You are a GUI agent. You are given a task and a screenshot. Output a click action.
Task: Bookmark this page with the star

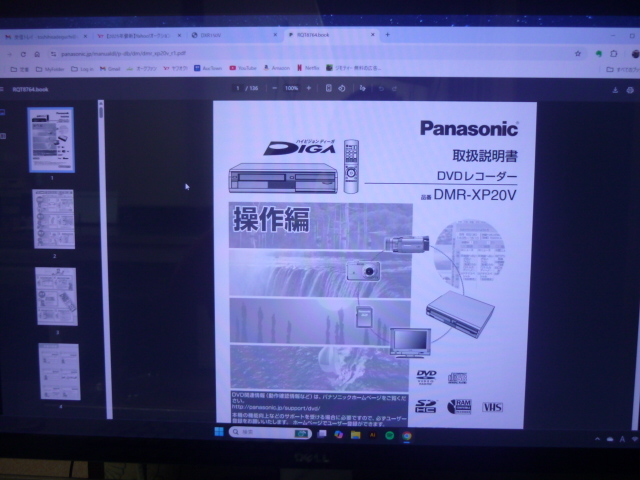click(578, 53)
